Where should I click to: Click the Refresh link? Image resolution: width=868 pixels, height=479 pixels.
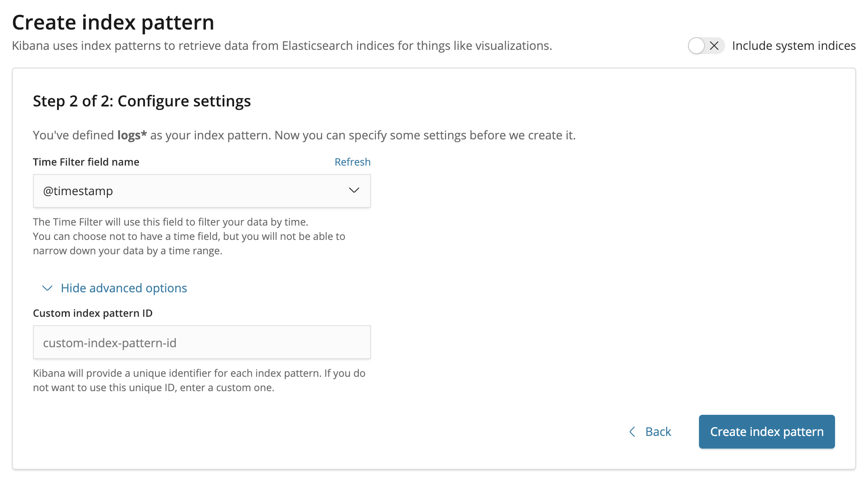tap(352, 162)
